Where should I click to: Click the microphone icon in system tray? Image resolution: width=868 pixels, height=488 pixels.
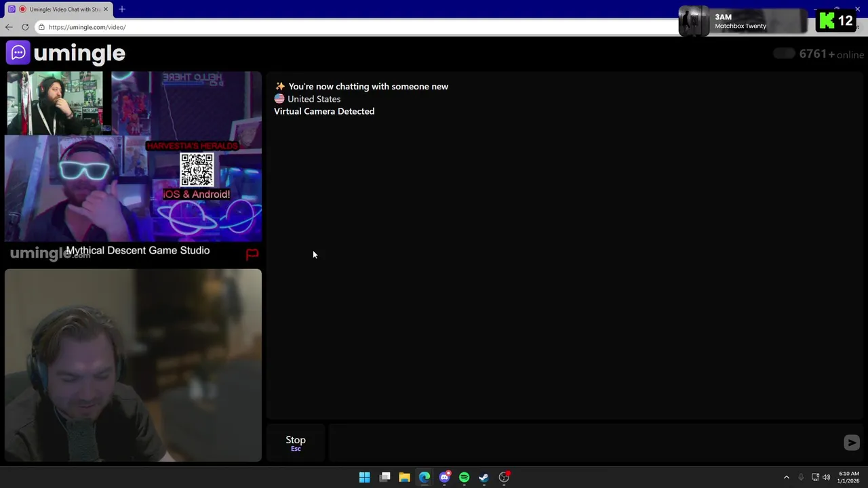[801, 477]
